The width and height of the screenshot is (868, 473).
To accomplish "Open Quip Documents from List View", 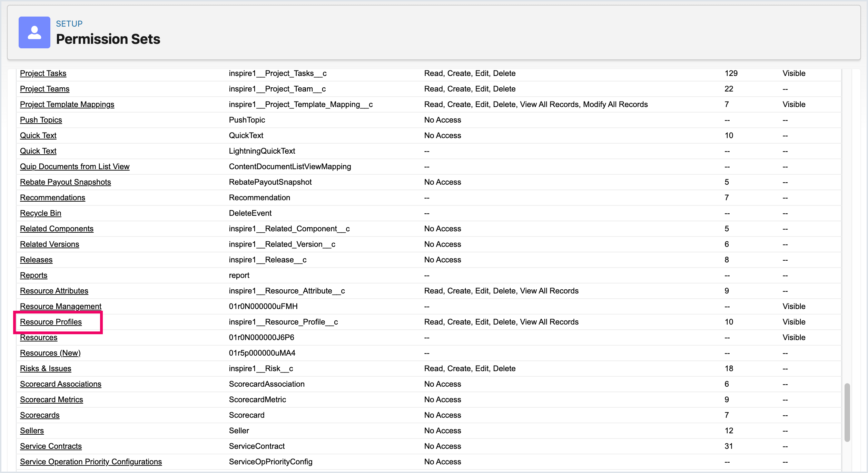I will pyautogui.click(x=75, y=166).
